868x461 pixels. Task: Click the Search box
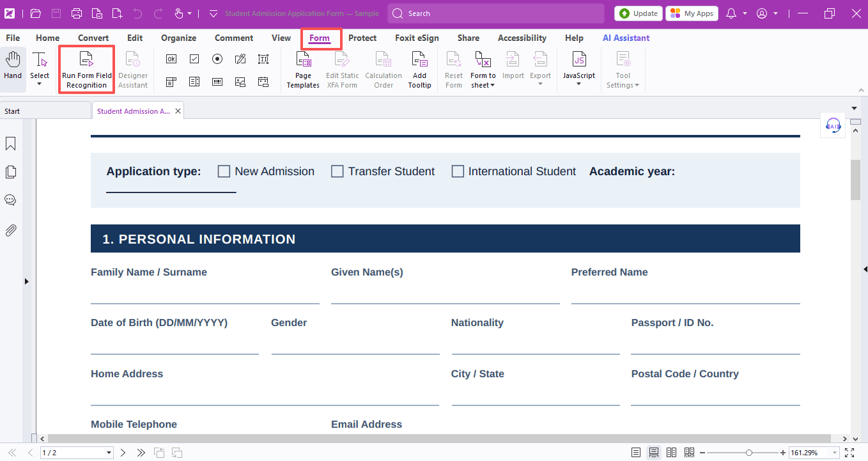coord(496,13)
